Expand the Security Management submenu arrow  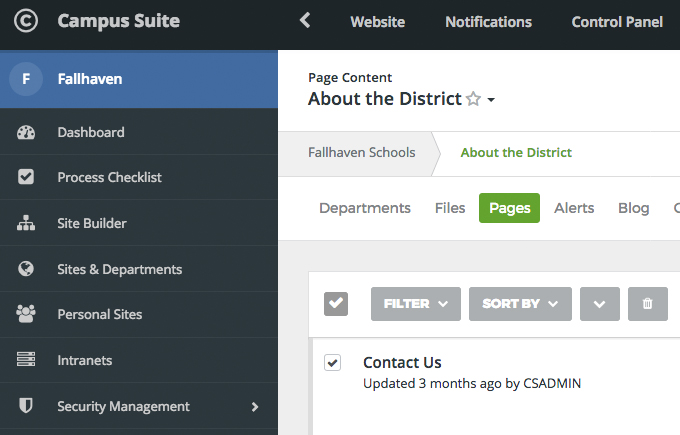point(255,406)
